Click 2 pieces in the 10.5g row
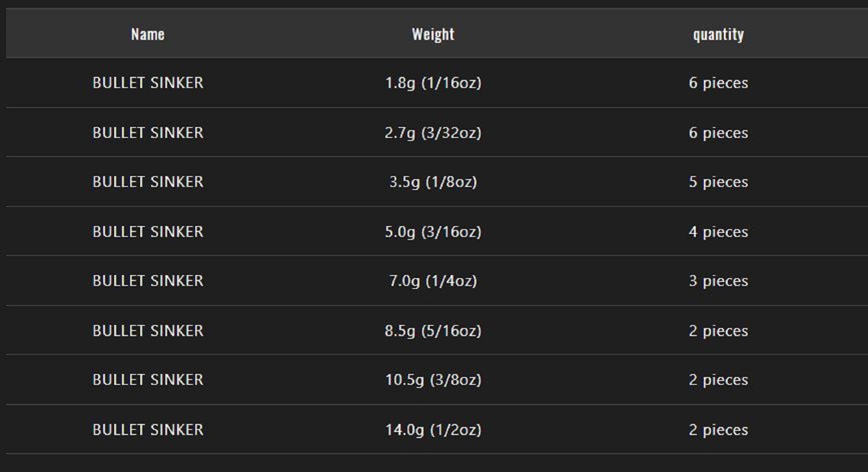 pyautogui.click(x=718, y=380)
